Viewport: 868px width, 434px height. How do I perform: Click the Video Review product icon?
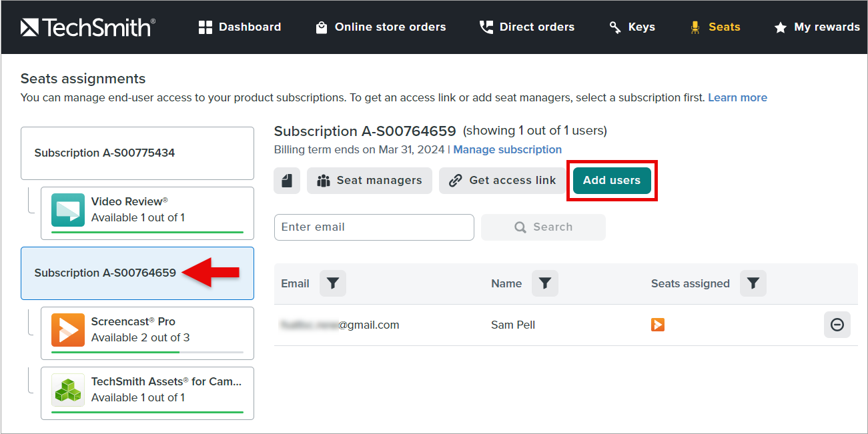pos(68,210)
